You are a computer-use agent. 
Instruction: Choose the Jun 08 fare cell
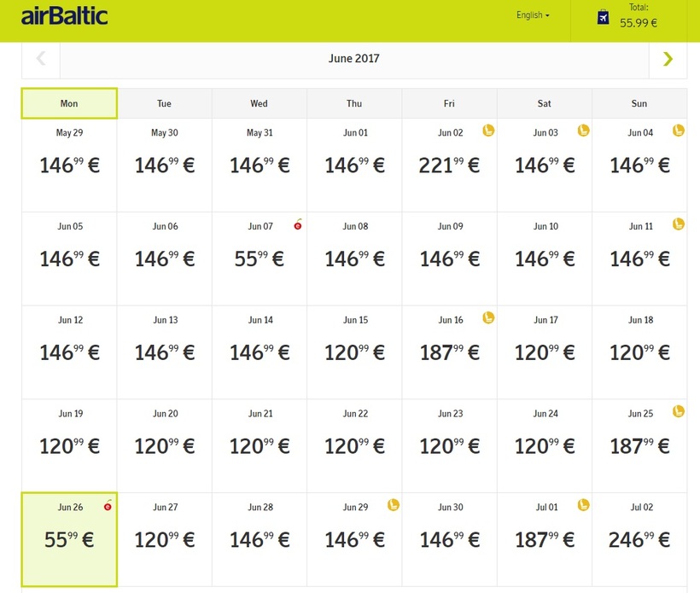[x=354, y=259]
